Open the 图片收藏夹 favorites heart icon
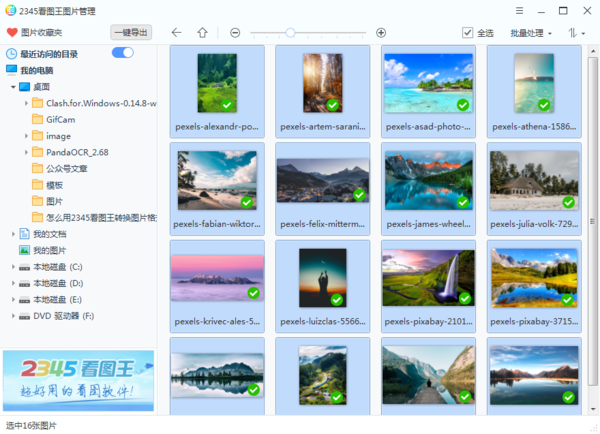The width and height of the screenshot is (600, 434). [x=11, y=33]
